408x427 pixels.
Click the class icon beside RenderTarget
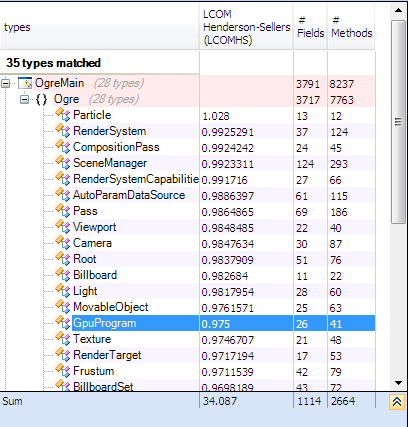[x=63, y=355]
